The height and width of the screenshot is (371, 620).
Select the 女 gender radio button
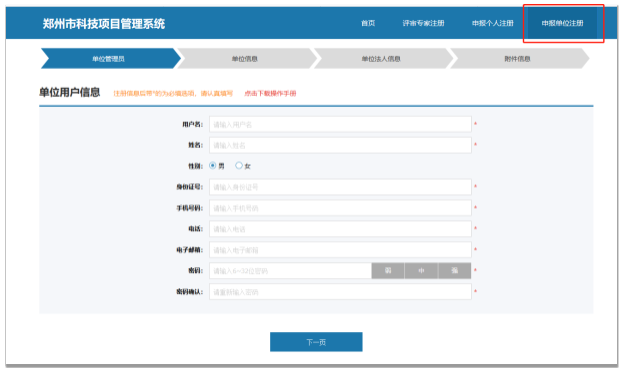click(239, 166)
